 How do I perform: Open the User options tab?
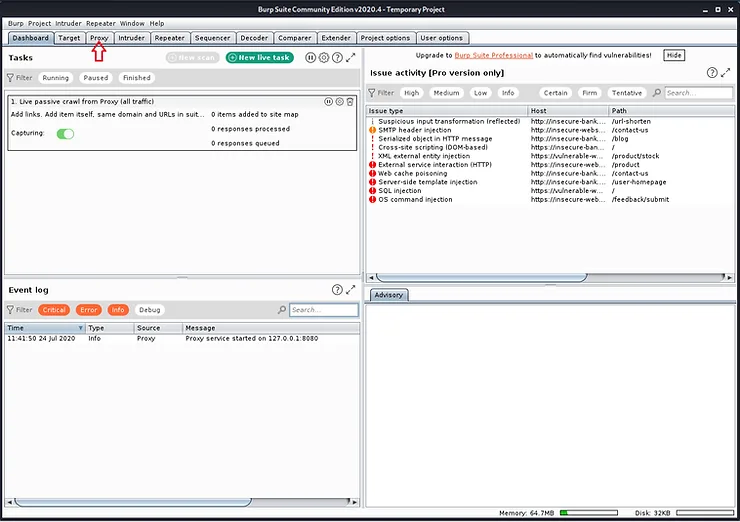tap(441, 38)
